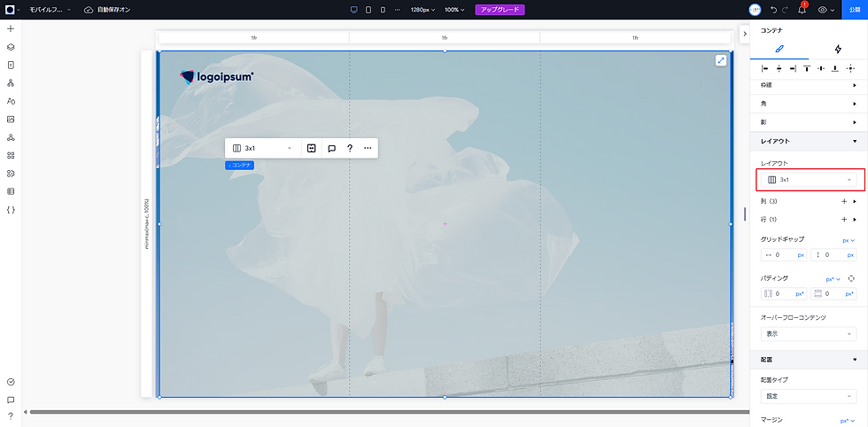This screenshot has width=868, height=427.
Task: Expand the 角 corners section
Action: (x=809, y=104)
